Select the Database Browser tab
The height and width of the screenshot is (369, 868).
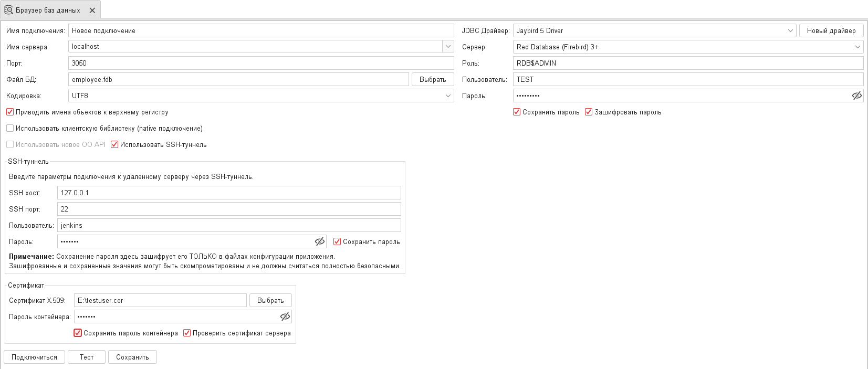[48, 10]
